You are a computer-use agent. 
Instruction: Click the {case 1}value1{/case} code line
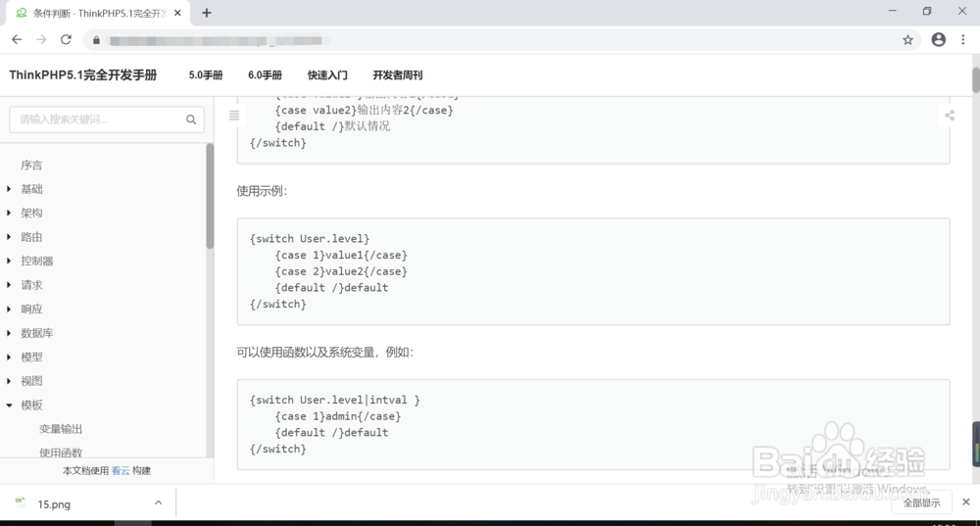(x=341, y=255)
